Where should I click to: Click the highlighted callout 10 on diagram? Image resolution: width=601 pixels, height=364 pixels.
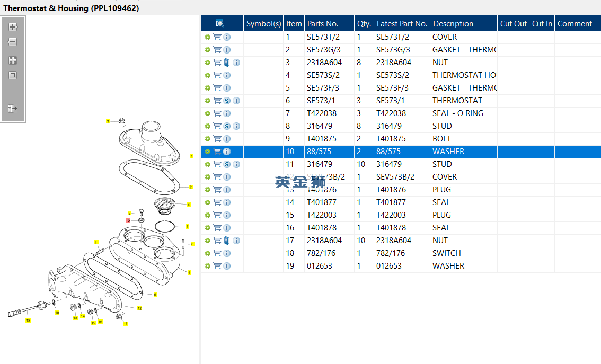(128, 221)
